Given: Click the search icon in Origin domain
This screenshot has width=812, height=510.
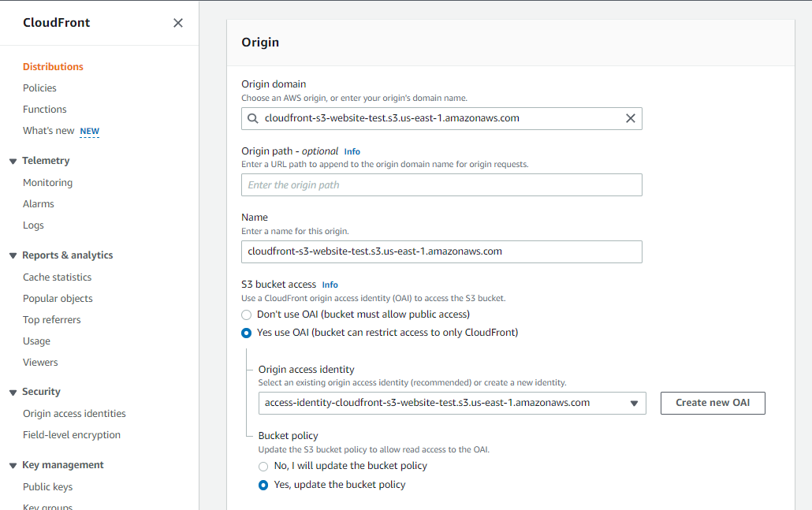Looking at the screenshot, I should 253,118.
